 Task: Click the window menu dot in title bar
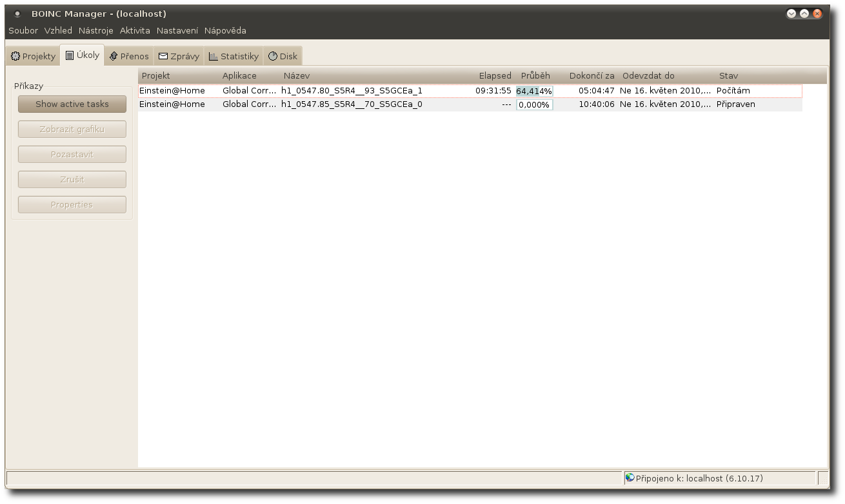click(17, 14)
